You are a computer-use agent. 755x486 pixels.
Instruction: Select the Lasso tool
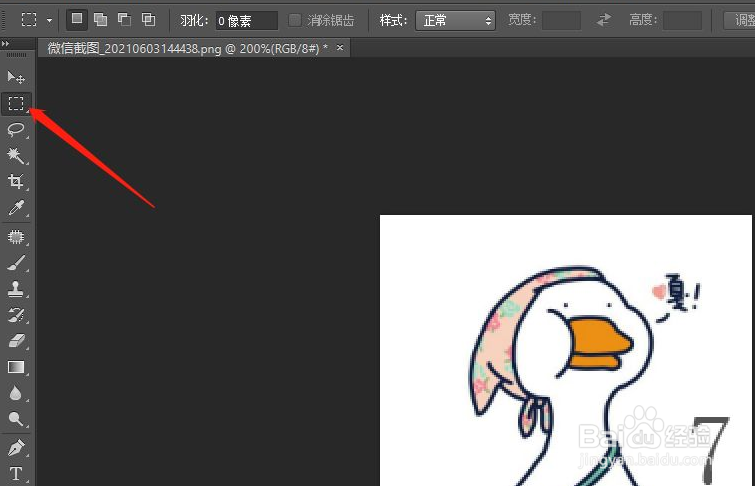(x=16, y=130)
